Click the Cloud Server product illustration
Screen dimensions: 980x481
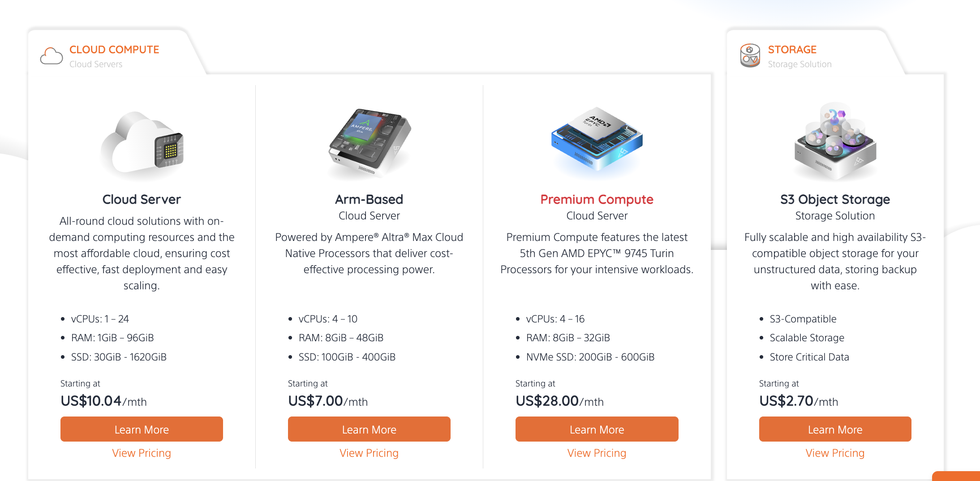142,142
